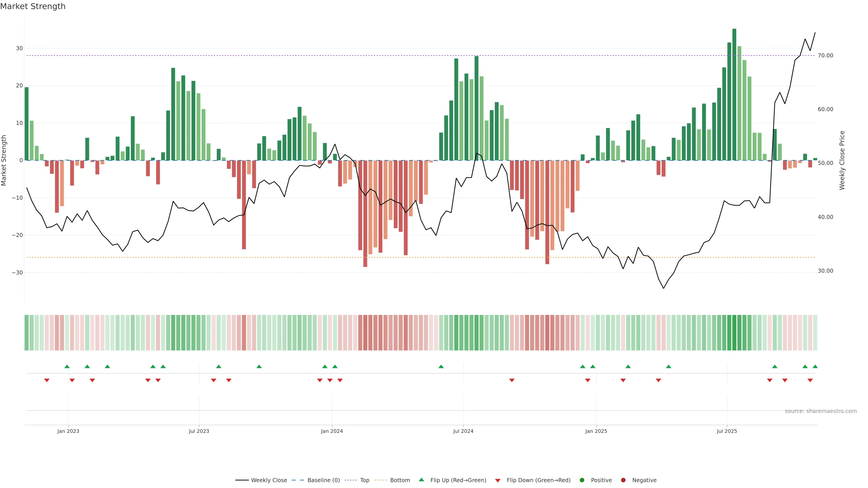The image size is (868, 488).
Task: Click the source: sharemaestro.com text
Action: (821, 411)
